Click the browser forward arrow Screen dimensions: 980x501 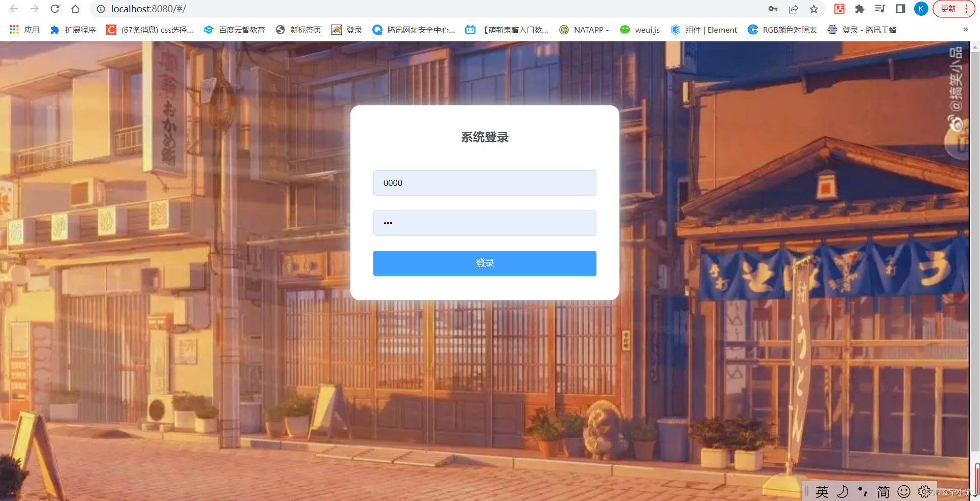(34, 9)
